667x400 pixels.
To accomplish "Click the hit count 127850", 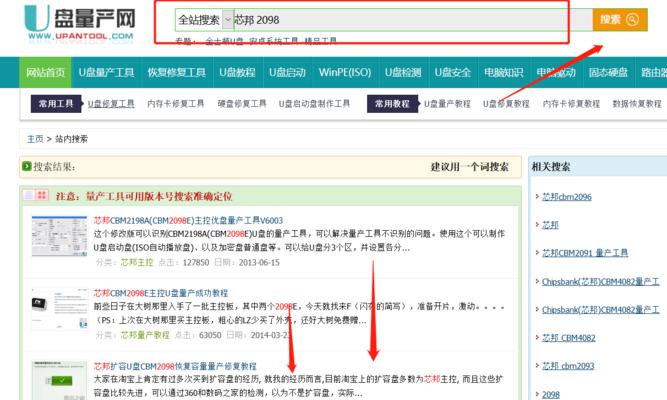I will click(x=196, y=262).
